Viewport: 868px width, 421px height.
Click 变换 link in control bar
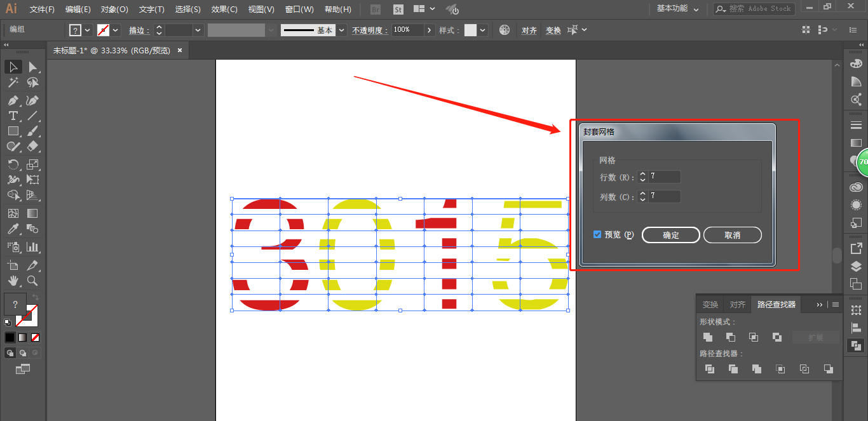click(553, 30)
